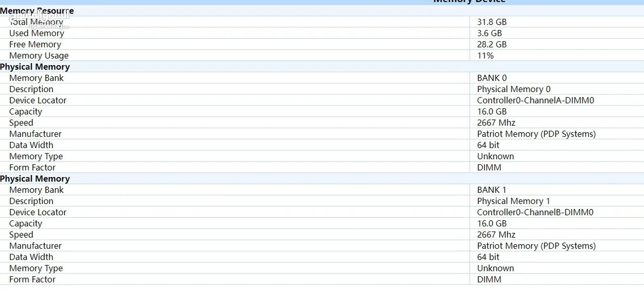Select the Capacity label in BANK 0 section
This screenshot has width=644, height=291.
(25, 112)
